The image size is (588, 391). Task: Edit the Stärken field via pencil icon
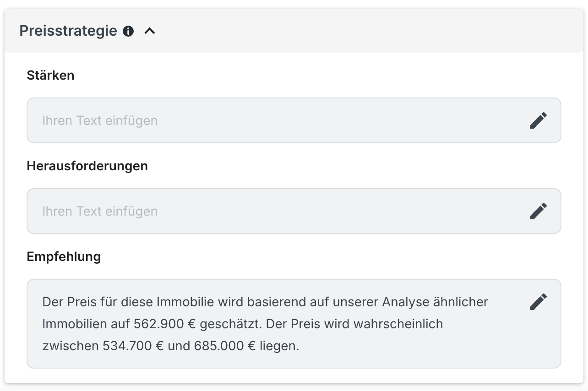coord(539,120)
